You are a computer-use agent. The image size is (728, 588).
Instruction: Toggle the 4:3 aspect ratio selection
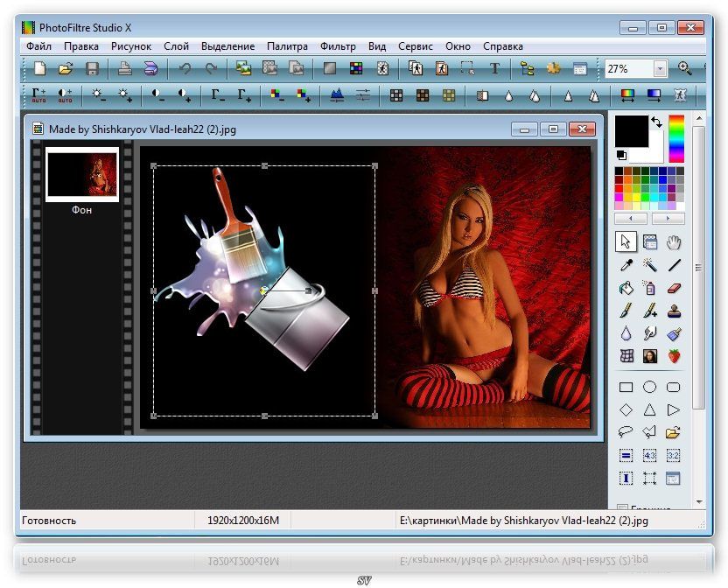click(650, 456)
